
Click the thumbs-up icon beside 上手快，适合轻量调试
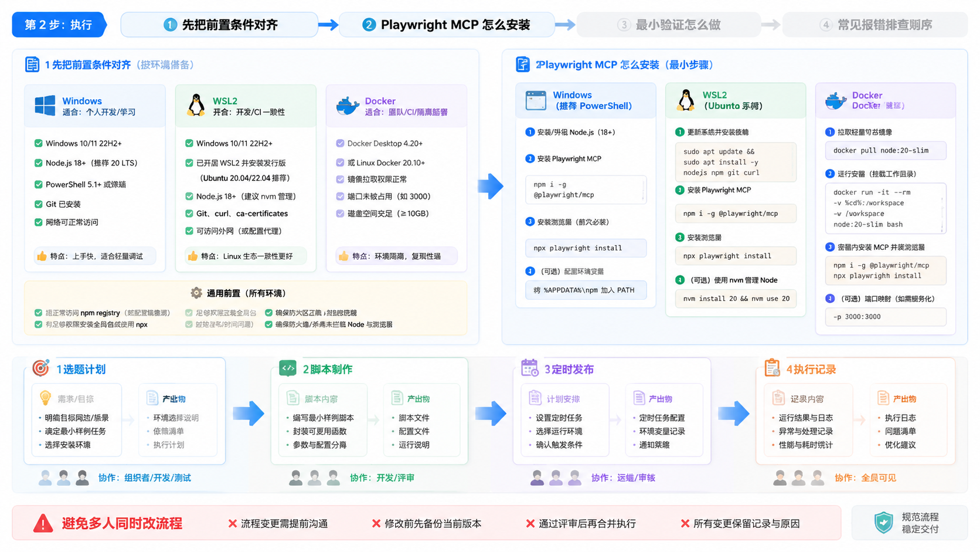42,256
